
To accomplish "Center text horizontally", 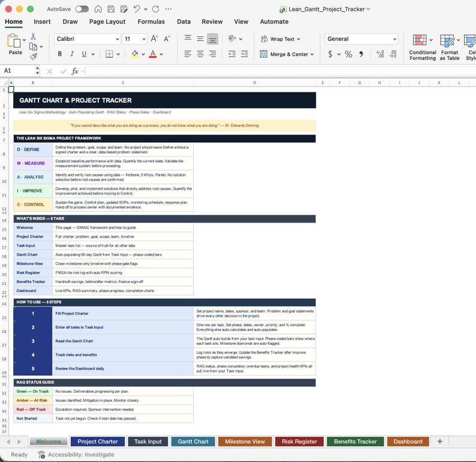I will (x=200, y=54).
